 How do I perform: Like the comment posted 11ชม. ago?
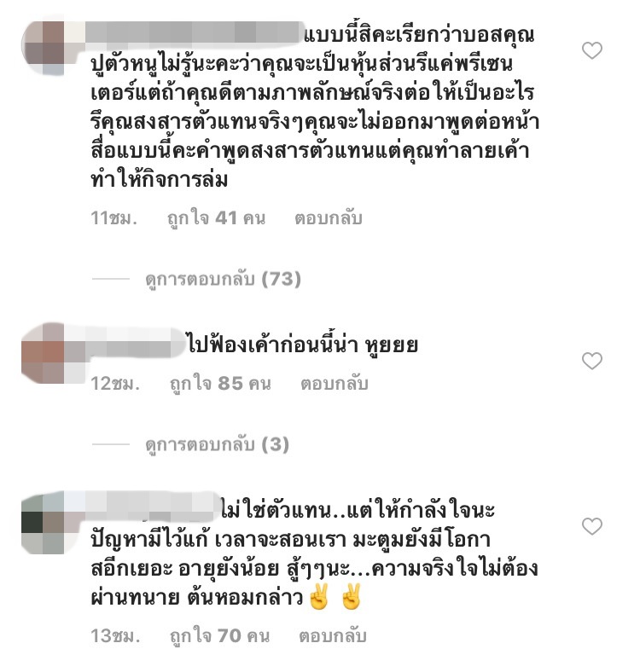coord(592,50)
